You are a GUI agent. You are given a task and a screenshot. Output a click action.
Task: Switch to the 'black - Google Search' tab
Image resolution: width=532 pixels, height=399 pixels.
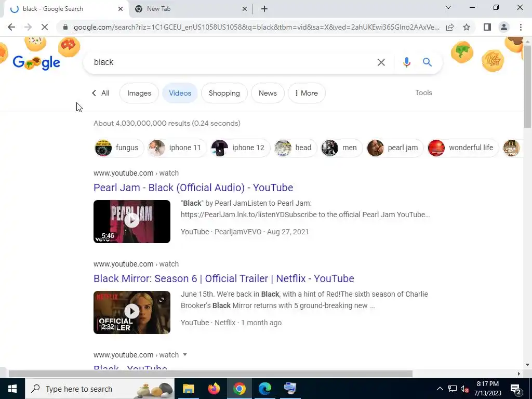(63, 9)
